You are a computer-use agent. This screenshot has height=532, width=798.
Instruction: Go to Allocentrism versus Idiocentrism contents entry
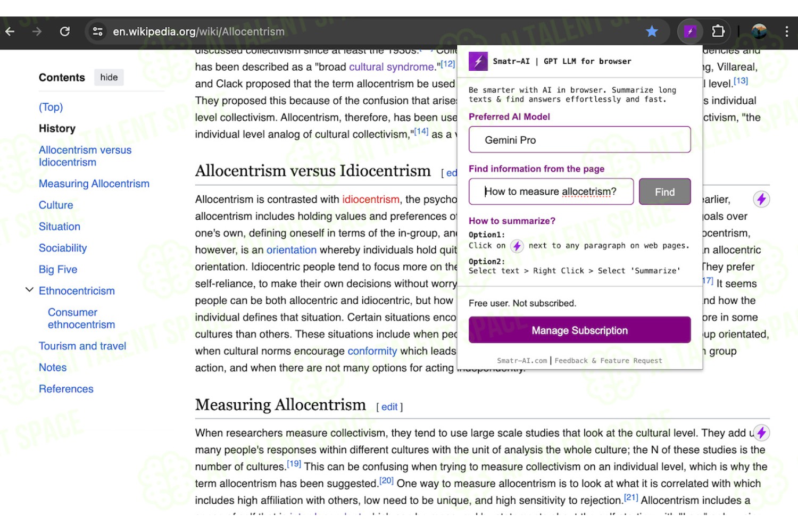85,156
